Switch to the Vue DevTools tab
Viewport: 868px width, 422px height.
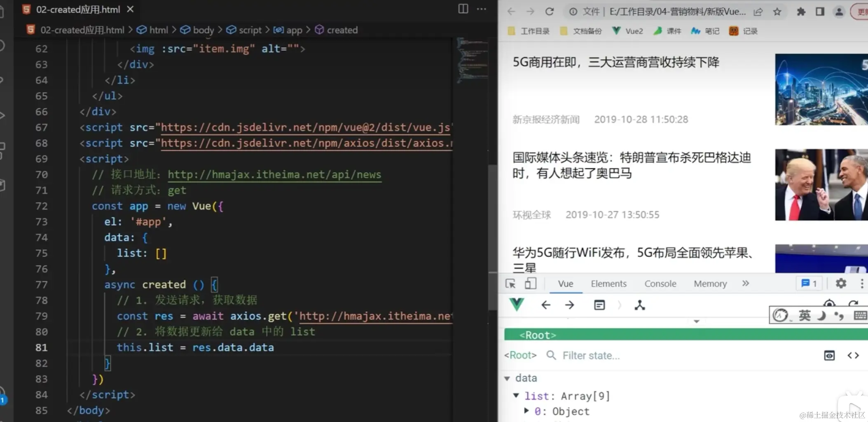(566, 284)
